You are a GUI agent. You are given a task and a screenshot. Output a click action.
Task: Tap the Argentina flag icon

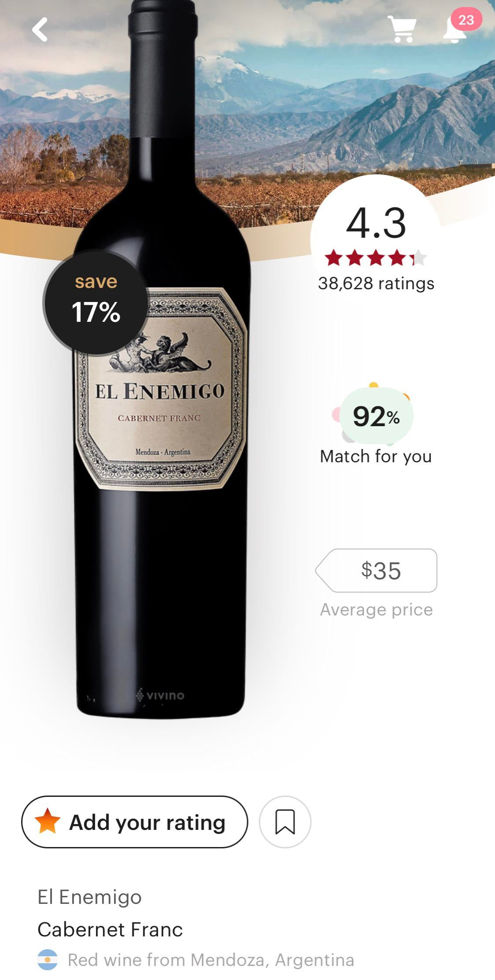[x=48, y=960]
